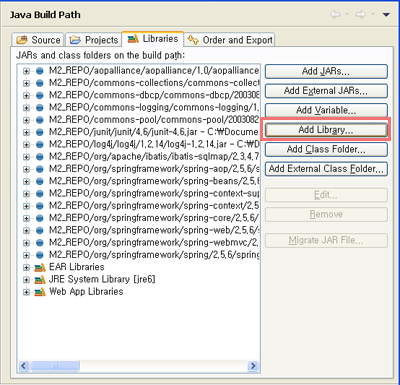Click the Add Class Folder... button
Screen dimensions: 400x385
coord(326,149)
